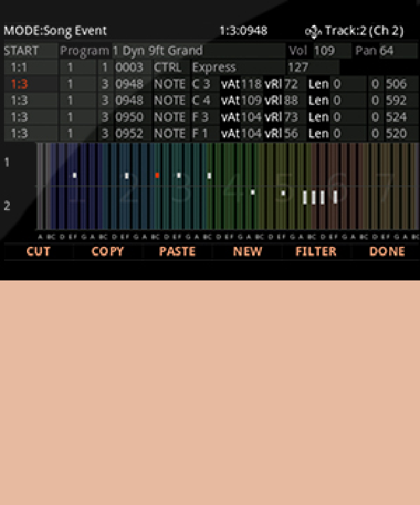Screen dimensions: 420x505
Task: Open the FILTER option
Action: pyautogui.click(x=316, y=252)
